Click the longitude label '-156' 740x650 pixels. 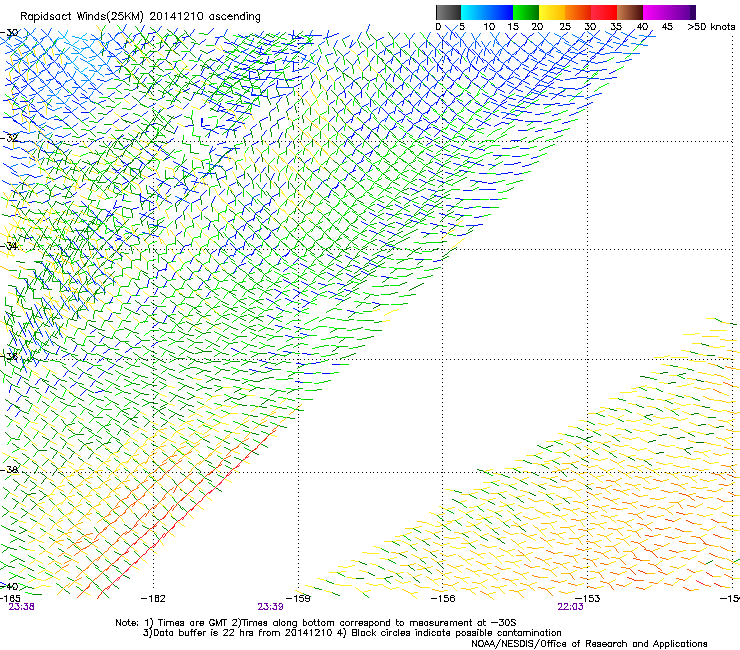point(443,599)
